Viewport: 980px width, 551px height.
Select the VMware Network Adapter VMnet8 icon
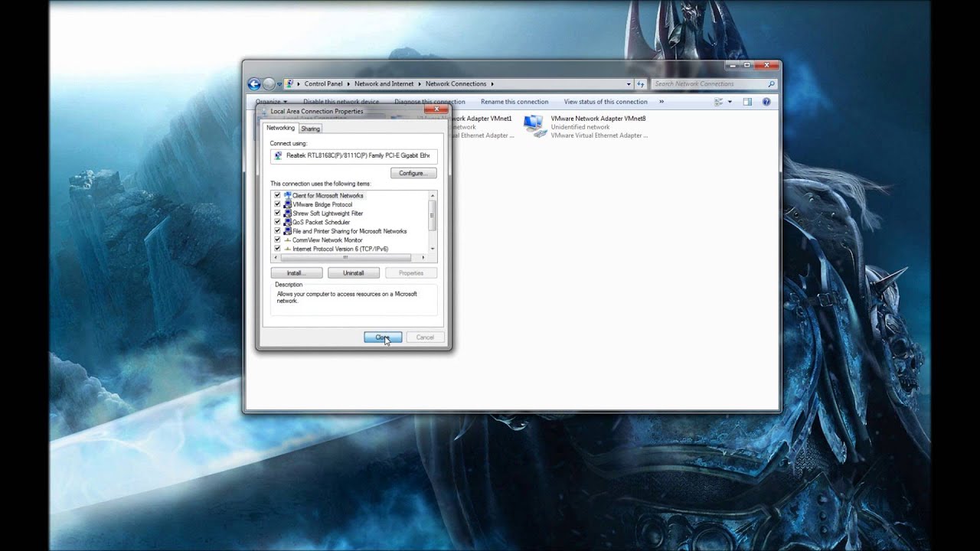click(535, 126)
